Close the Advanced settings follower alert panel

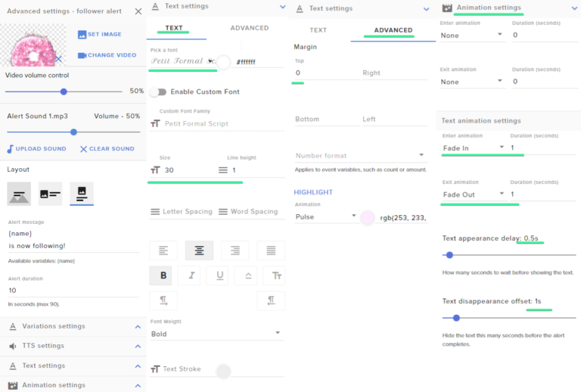(x=138, y=11)
